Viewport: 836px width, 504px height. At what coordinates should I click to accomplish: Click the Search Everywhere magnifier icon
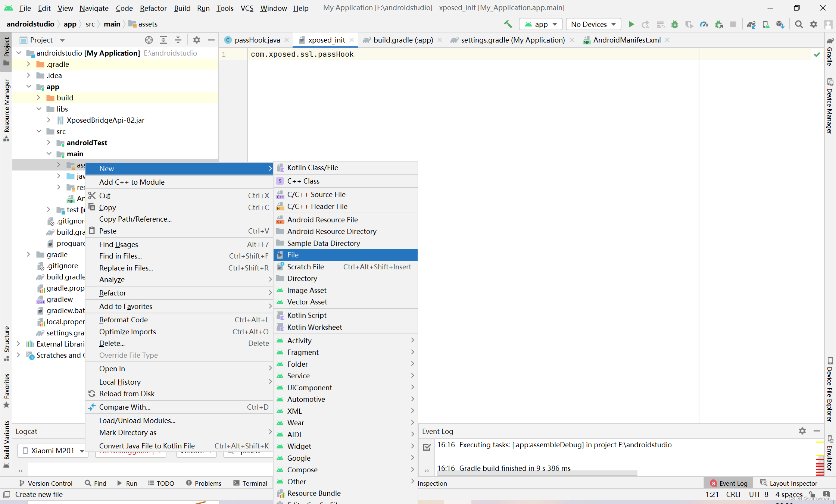[x=799, y=24]
